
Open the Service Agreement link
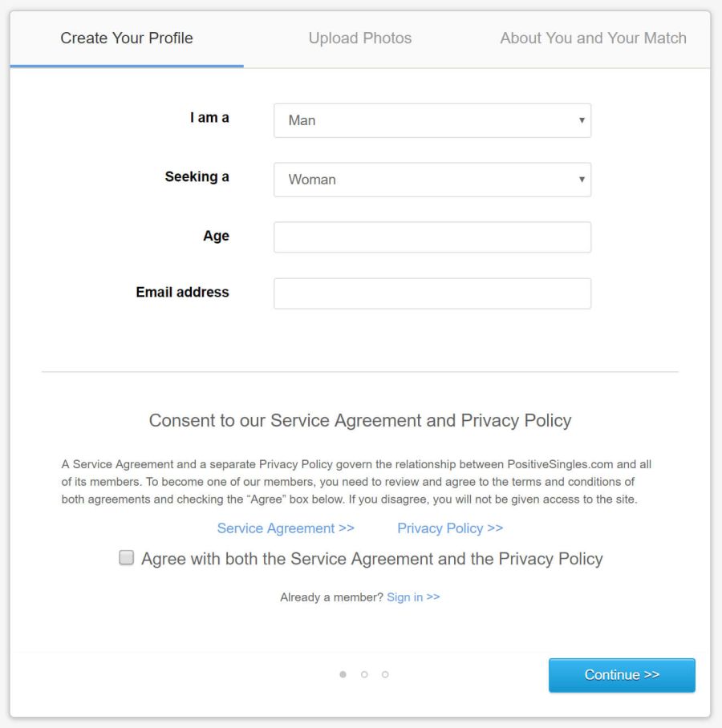click(x=286, y=528)
